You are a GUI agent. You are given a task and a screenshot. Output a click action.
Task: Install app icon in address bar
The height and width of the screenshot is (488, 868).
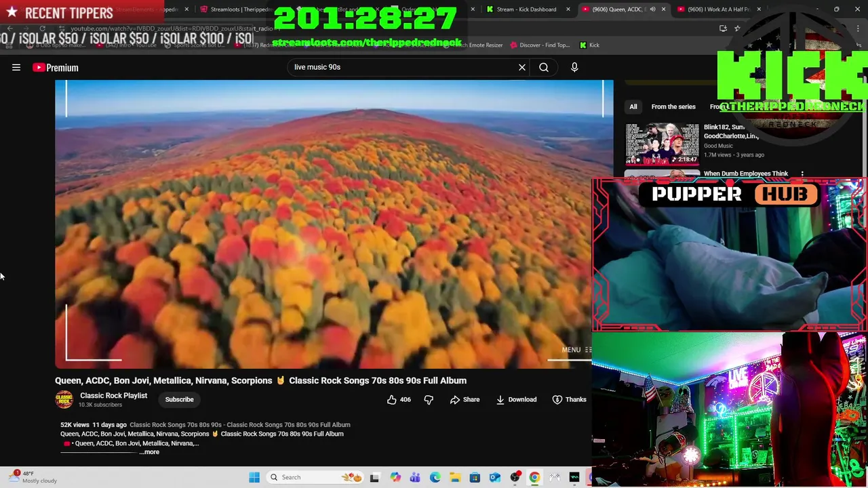(723, 28)
